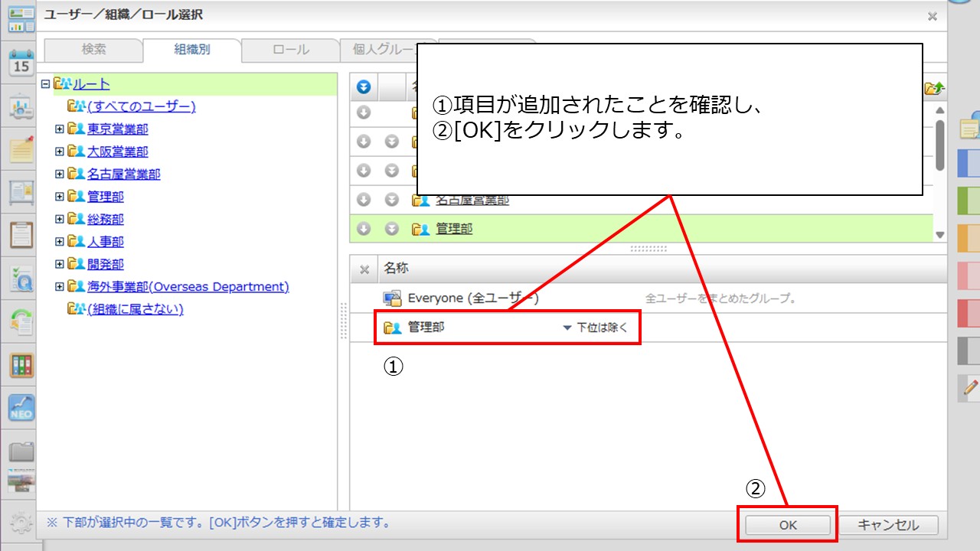Select 総務部 in the tree

[106, 220]
